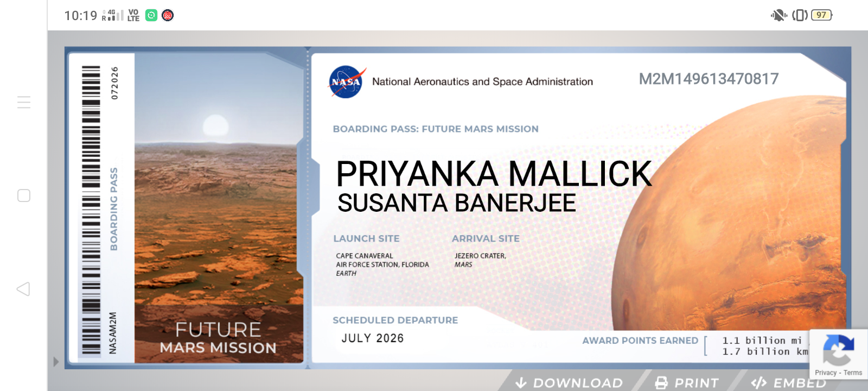Tap the battery 97 indicator
The width and height of the screenshot is (868, 391).
pyautogui.click(x=822, y=15)
